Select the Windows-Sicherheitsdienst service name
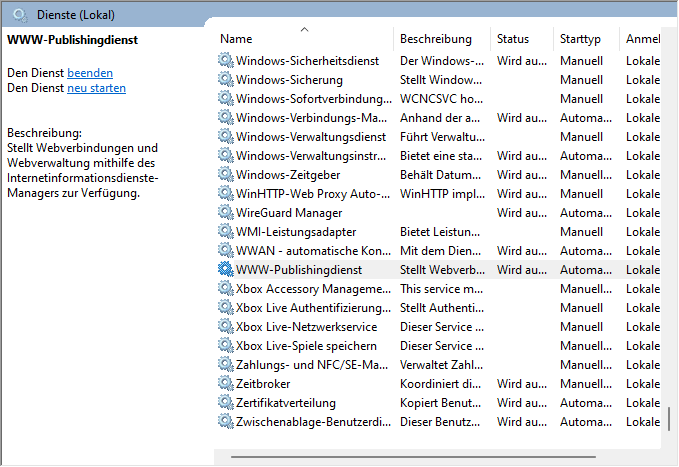This screenshot has width=679, height=467. pyautogui.click(x=307, y=61)
